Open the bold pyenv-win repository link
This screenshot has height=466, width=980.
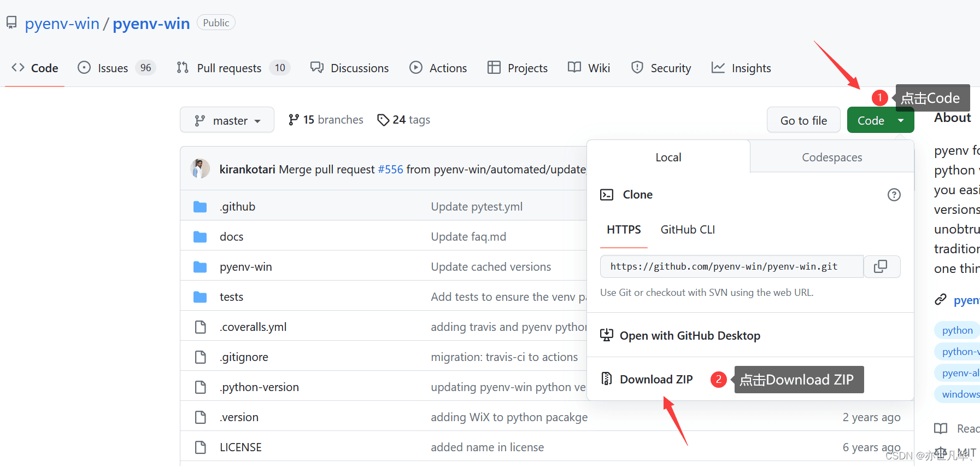151,24
